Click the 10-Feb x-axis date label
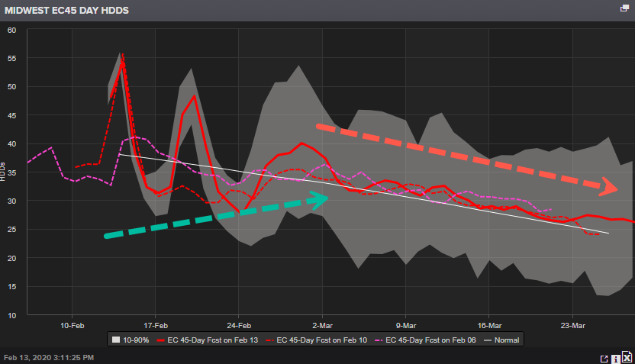This screenshot has height=364, width=635. 72,324
